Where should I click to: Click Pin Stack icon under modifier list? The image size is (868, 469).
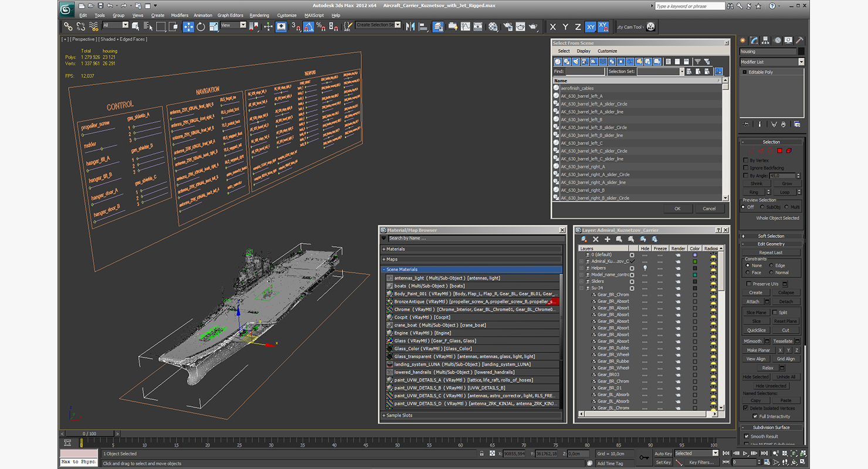click(745, 124)
